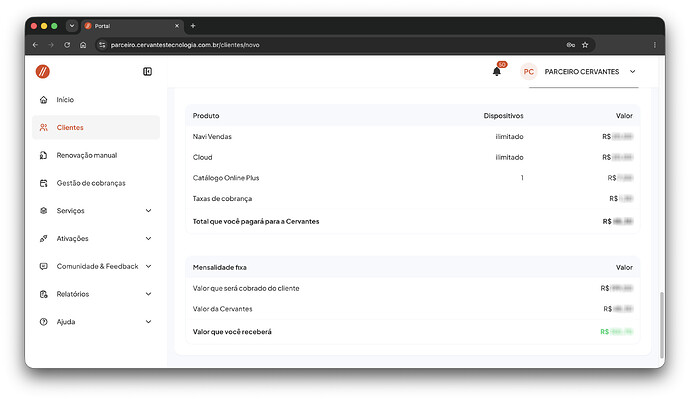Click Valor que será cobrado do cliente
The width and height of the screenshot is (690, 401).
pos(246,288)
